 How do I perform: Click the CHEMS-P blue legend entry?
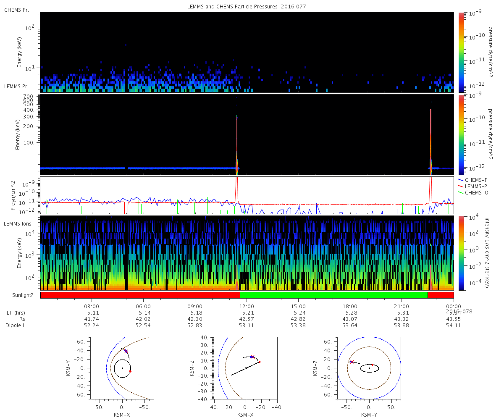coord(472,180)
